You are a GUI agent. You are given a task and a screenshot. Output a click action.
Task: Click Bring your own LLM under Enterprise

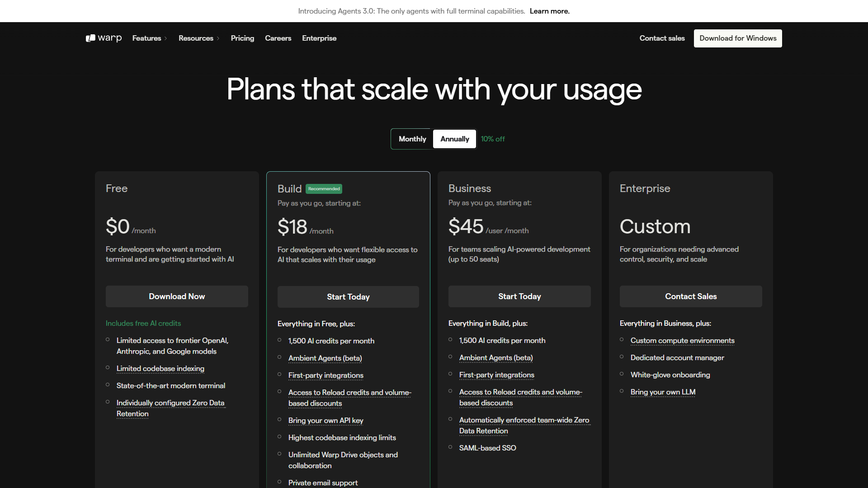[x=663, y=392]
